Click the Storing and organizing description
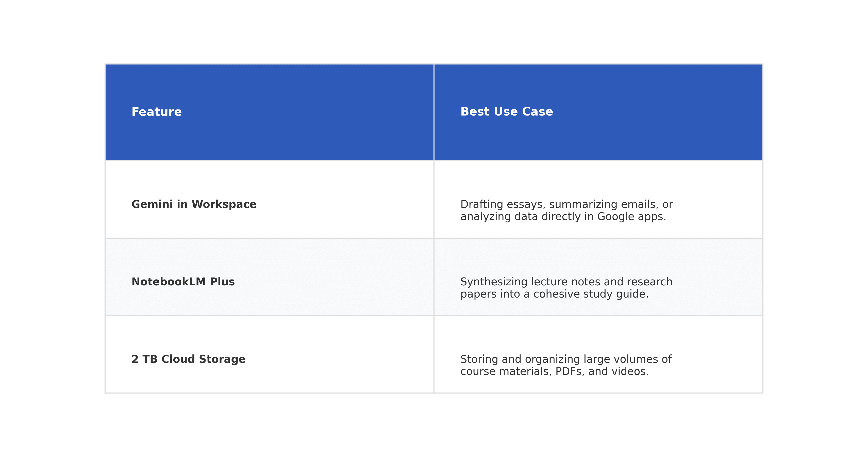Image resolution: width=868 pixels, height=457 pixels. [x=566, y=365]
